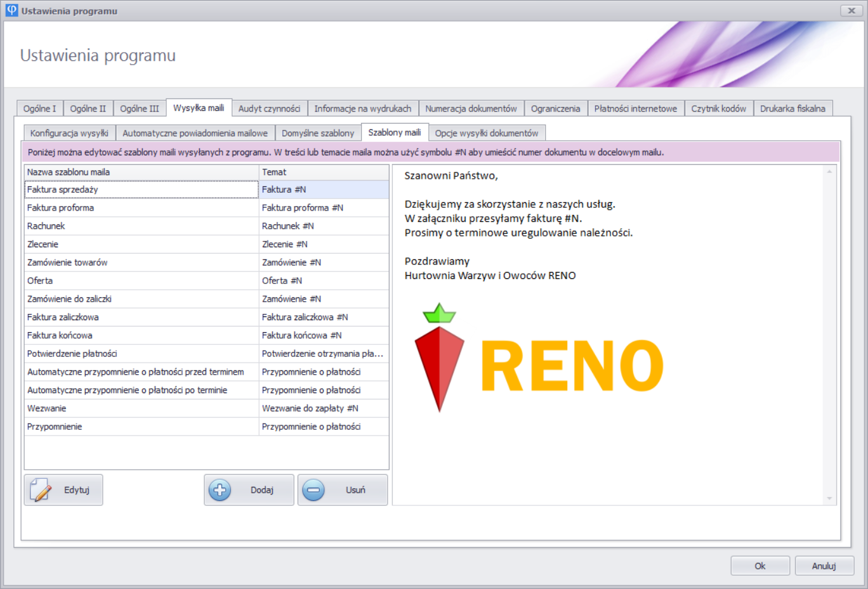Viewport: 868px width, 589px height.
Task: Open the Ograniczenia tab
Action: click(x=555, y=108)
